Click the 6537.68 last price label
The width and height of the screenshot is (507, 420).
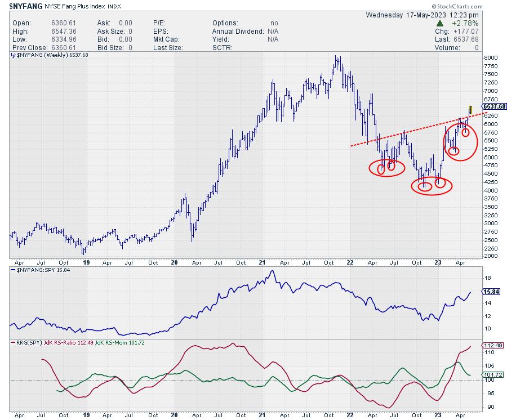click(494, 106)
